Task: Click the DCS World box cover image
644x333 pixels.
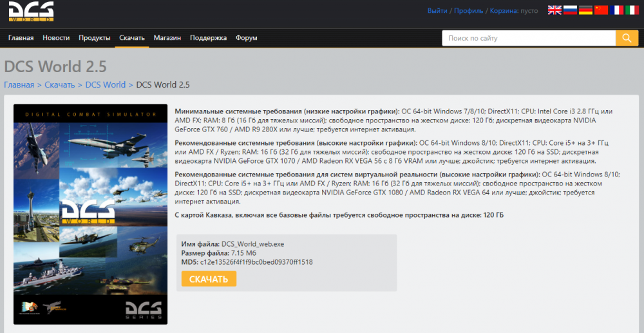Action: coord(90,214)
